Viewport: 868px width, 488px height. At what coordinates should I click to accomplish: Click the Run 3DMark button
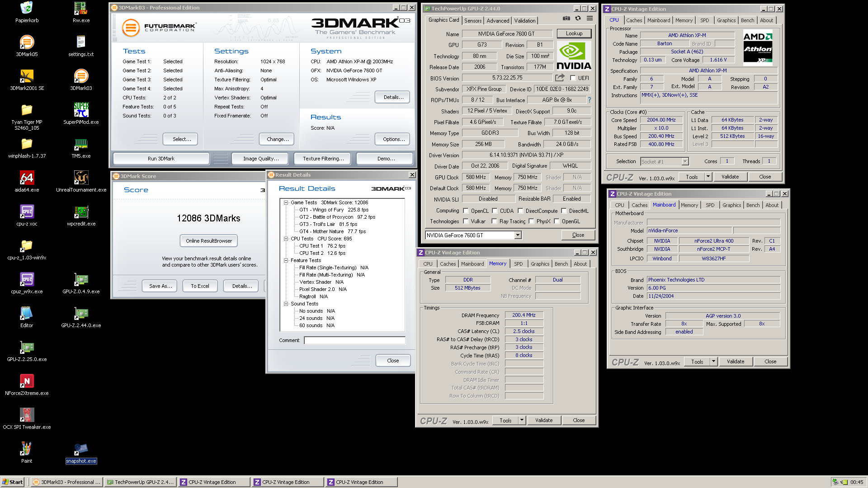(x=161, y=159)
